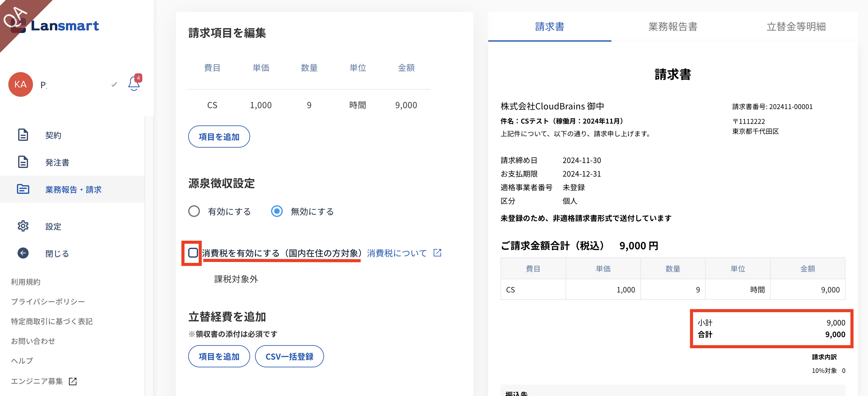Click external link icon beside 消費税について
Image resolution: width=868 pixels, height=396 pixels.
(437, 253)
